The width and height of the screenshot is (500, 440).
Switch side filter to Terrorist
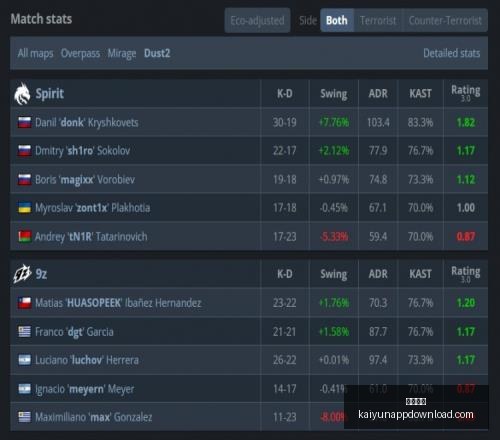coord(378,20)
